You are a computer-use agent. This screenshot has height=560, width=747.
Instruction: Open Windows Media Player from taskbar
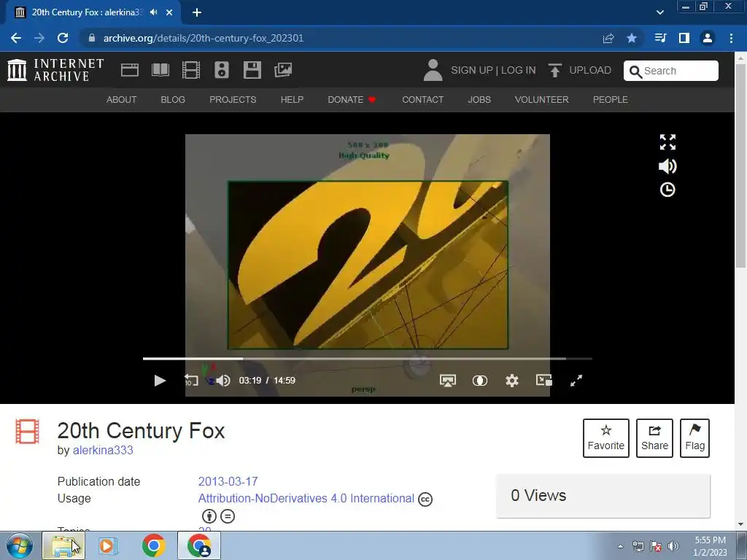[x=107, y=545]
